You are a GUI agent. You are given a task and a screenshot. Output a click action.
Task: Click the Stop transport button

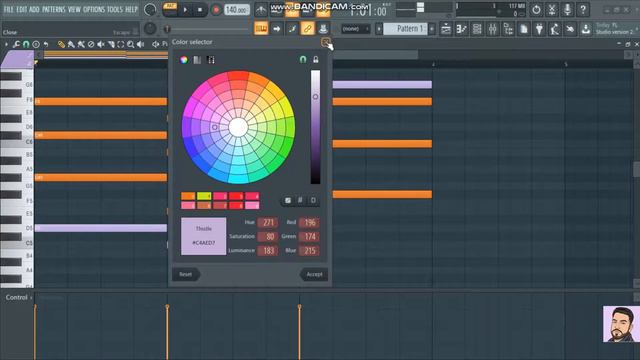coord(200,10)
